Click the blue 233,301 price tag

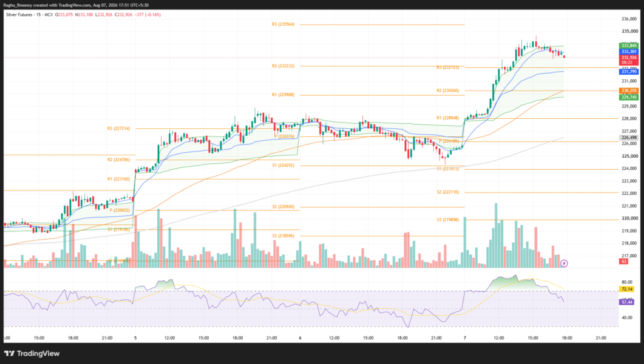coord(628,52)
